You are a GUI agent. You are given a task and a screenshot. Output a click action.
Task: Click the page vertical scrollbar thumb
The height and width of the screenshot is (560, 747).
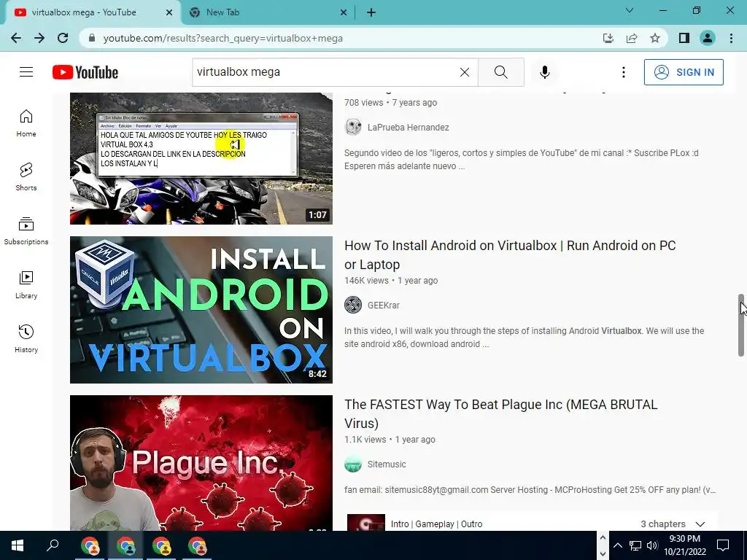[741, 325]
